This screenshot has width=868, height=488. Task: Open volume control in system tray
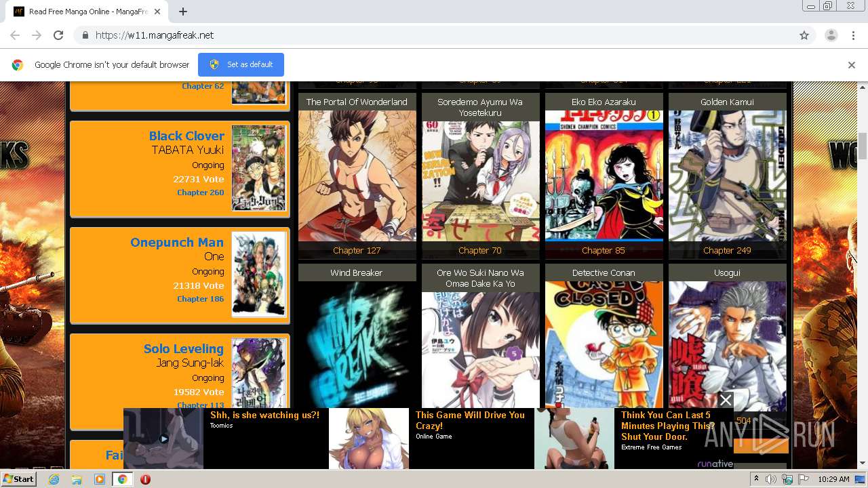tap(771, 479)
